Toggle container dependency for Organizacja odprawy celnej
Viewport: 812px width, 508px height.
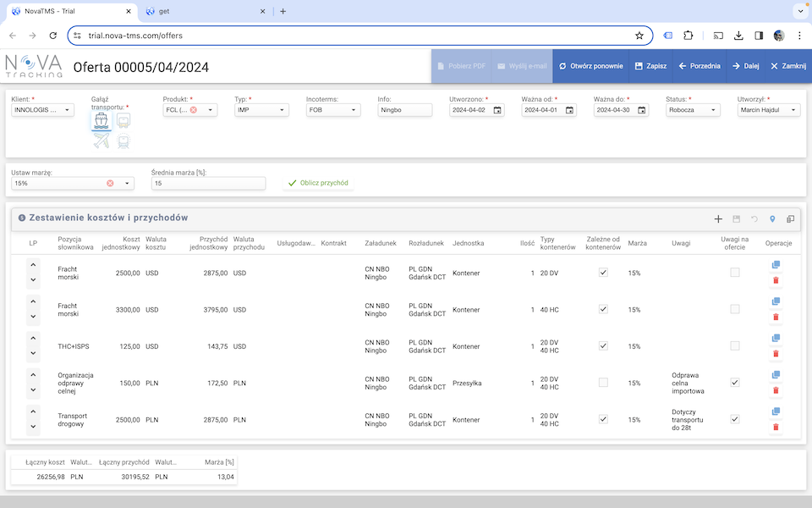click(x=603, y=383)
